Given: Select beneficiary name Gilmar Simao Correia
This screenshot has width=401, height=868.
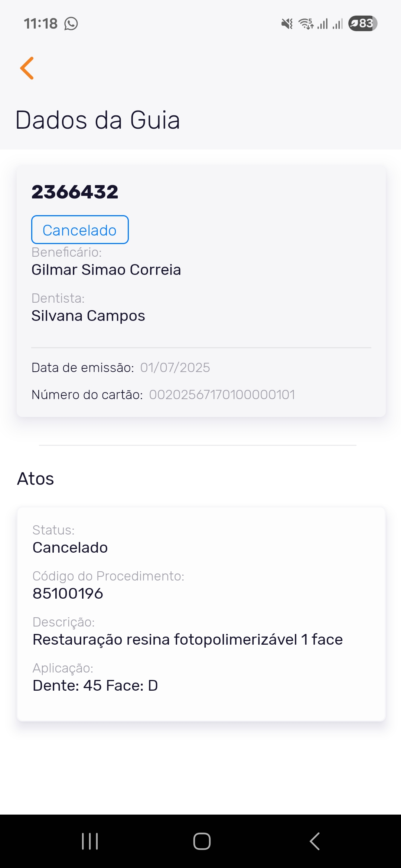Looking at the screenshot, I should (x=106, y=270).
